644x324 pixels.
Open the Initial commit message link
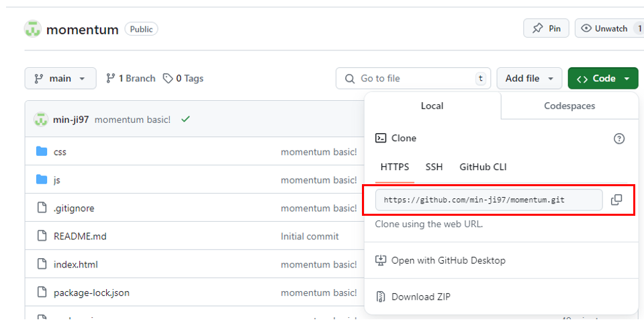[310, 237]
